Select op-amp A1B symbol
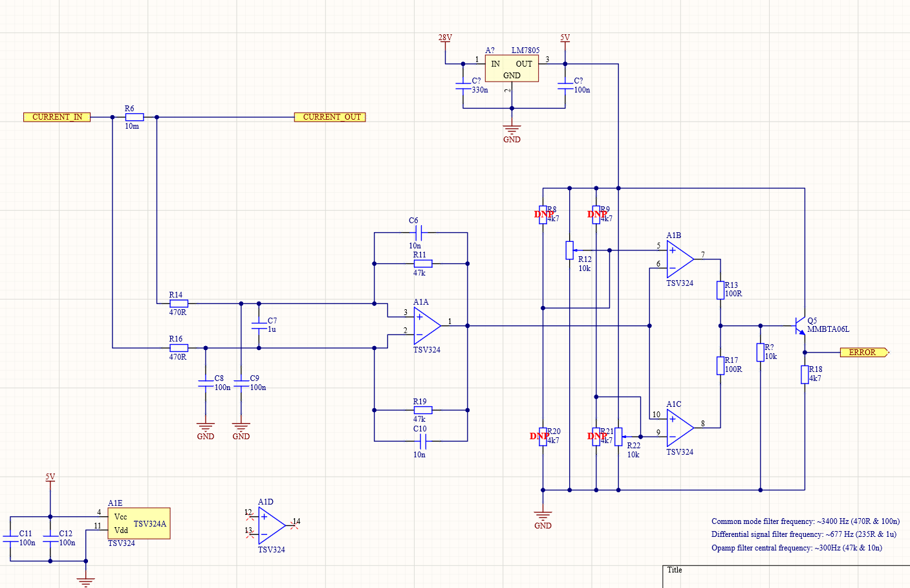The height and width of the screenshot is (588, 910). [679, 257]
